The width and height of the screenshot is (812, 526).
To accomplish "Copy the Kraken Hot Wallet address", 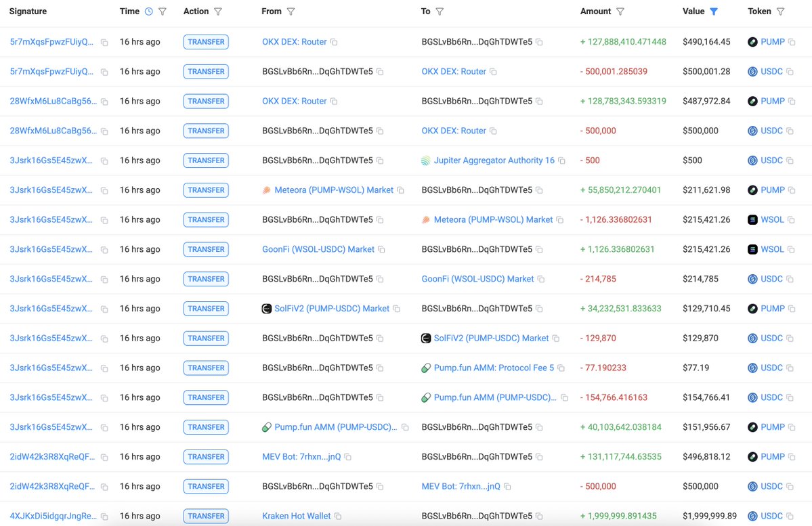I will 338,517.
